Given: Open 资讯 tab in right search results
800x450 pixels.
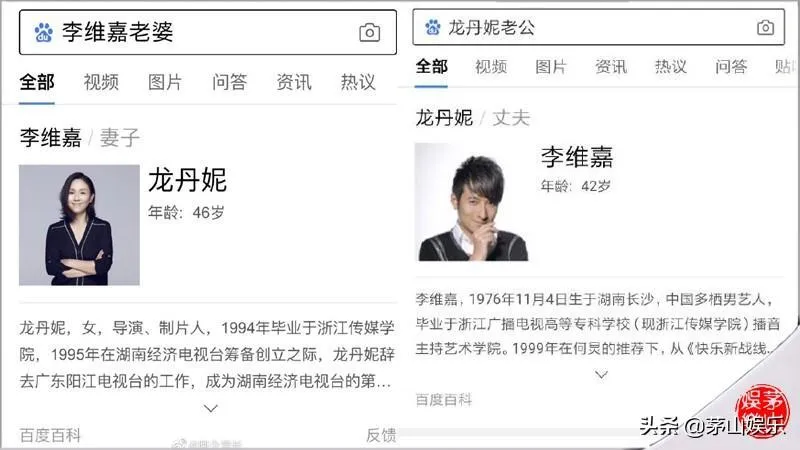Looking at the screenshot, I should (611, 66).
